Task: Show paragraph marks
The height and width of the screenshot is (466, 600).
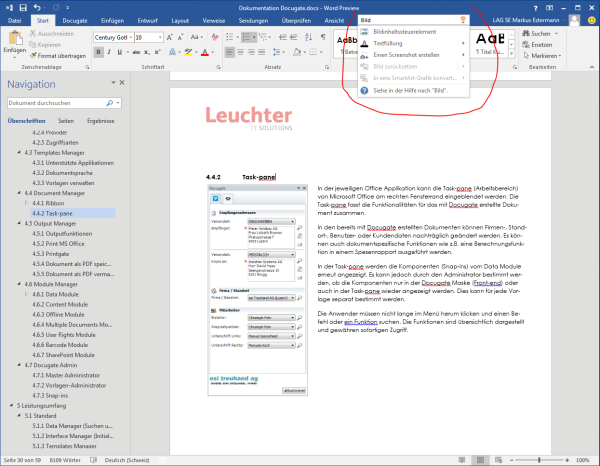Action: click(323, 37)
